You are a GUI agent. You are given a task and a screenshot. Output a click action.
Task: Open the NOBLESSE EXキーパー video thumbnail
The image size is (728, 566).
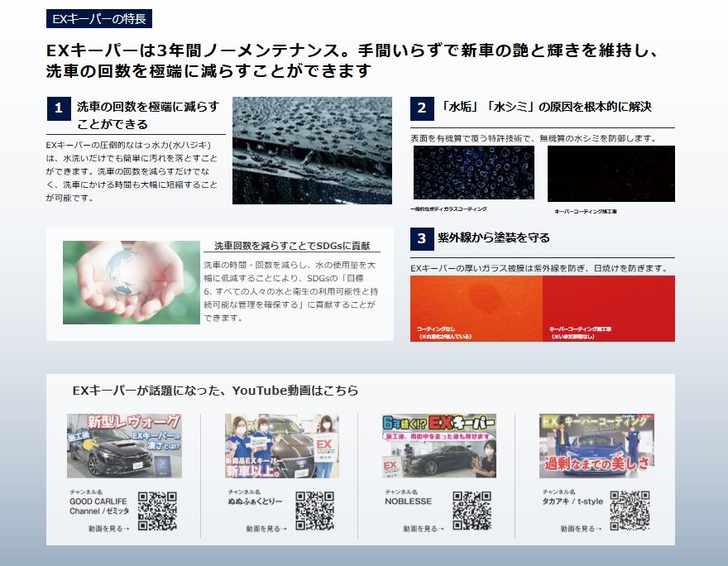pyautogui.click(x=439, y=446)
